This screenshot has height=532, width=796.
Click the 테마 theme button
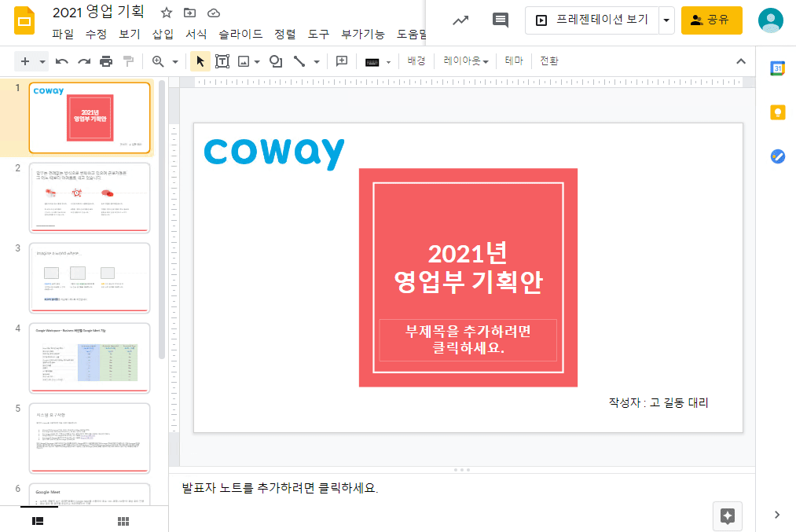click(x=514, y=61)
